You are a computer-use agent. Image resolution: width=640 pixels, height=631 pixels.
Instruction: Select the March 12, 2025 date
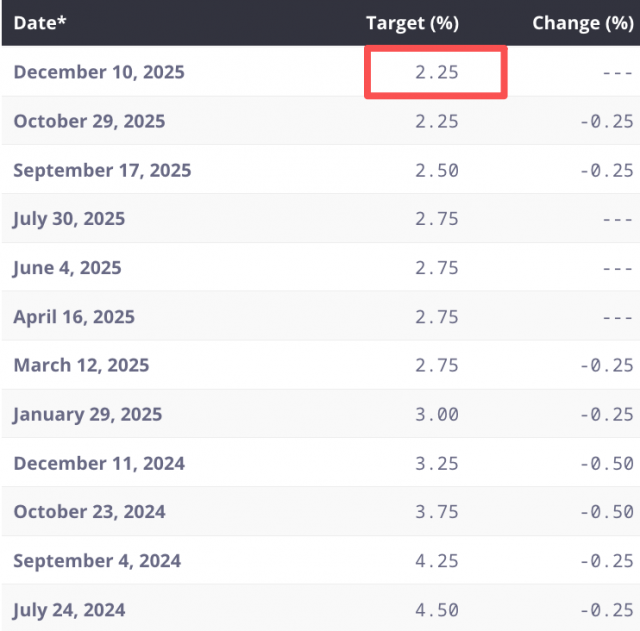pyautogui.click(x=81, y=366)
